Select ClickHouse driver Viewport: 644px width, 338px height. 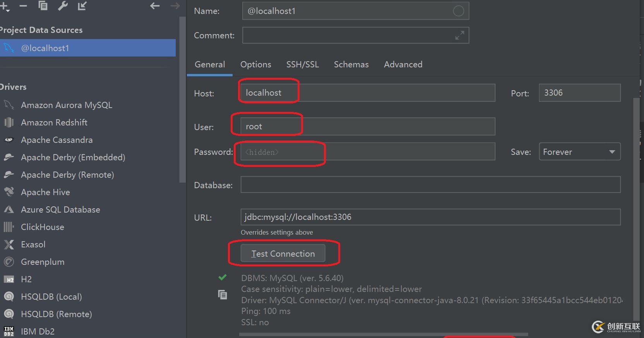point(42,227)
